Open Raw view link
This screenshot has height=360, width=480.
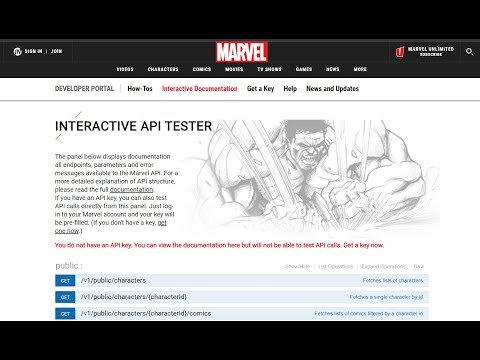tap(419, 267)
